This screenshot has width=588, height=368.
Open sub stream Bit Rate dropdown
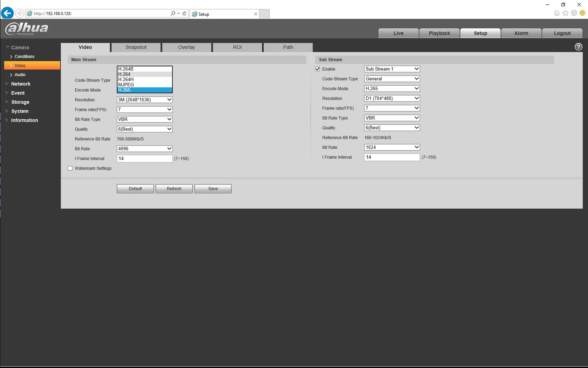pyautogui.click(x=392, y=147)
